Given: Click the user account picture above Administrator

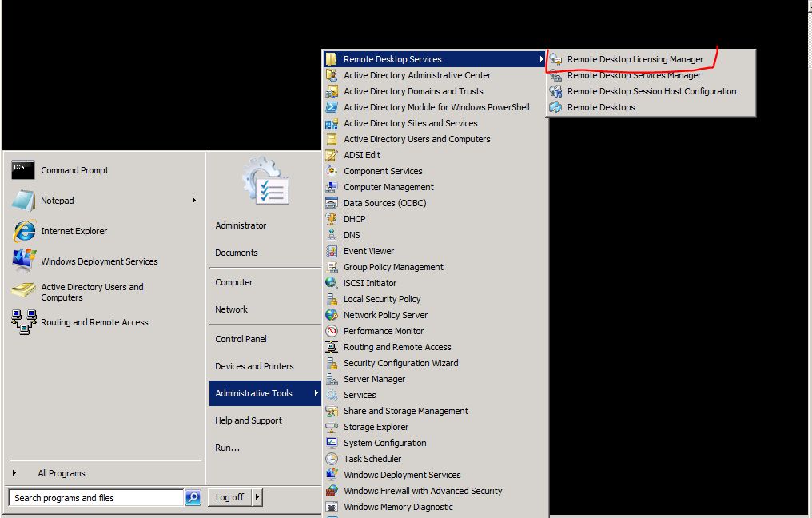Looking at the screenshot, I should coord(265,181).
